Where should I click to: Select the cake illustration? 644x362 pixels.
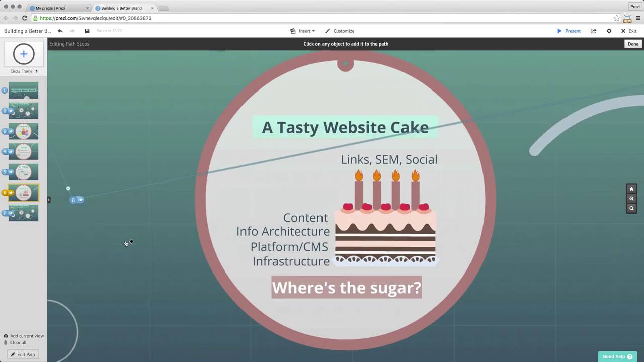(x=385, y=217)
